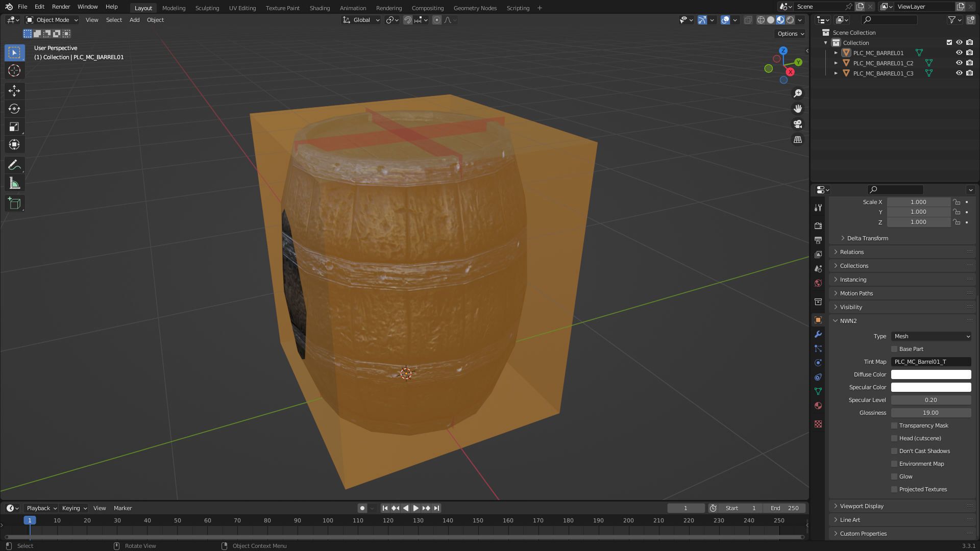Open the Output properties tab

(818, 240)
